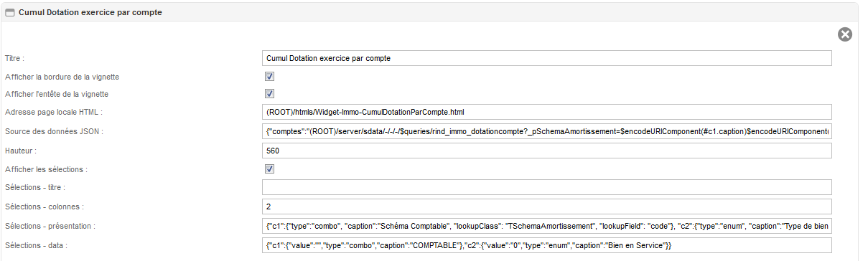Click the panel header Cumul Dotation exercice par compte
868x261 pixels.
click(90, 12)
